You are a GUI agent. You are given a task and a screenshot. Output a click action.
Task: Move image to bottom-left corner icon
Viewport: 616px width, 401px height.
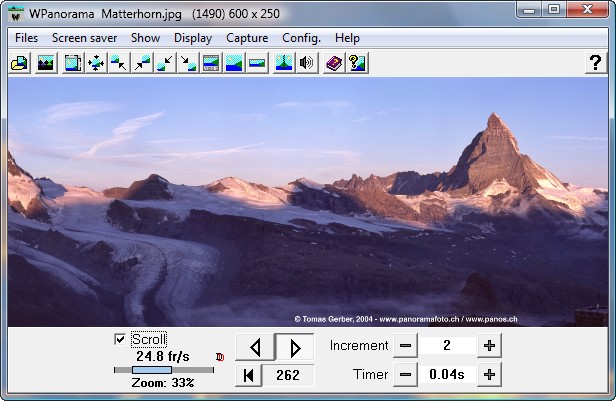(x=165, y=63)
